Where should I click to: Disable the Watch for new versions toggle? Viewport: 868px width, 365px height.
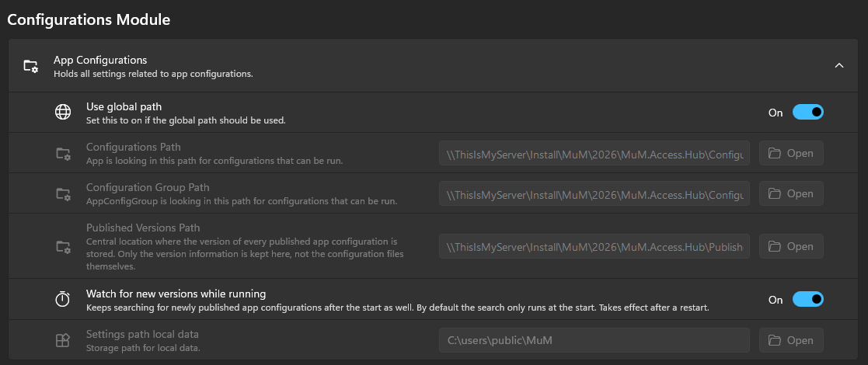coord(807,299)
